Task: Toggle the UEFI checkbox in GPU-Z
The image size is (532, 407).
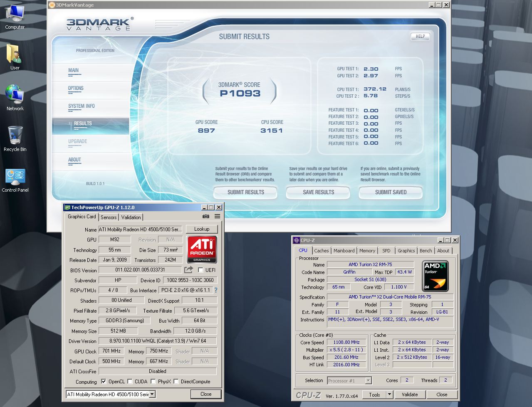Action: coord(200,270)
